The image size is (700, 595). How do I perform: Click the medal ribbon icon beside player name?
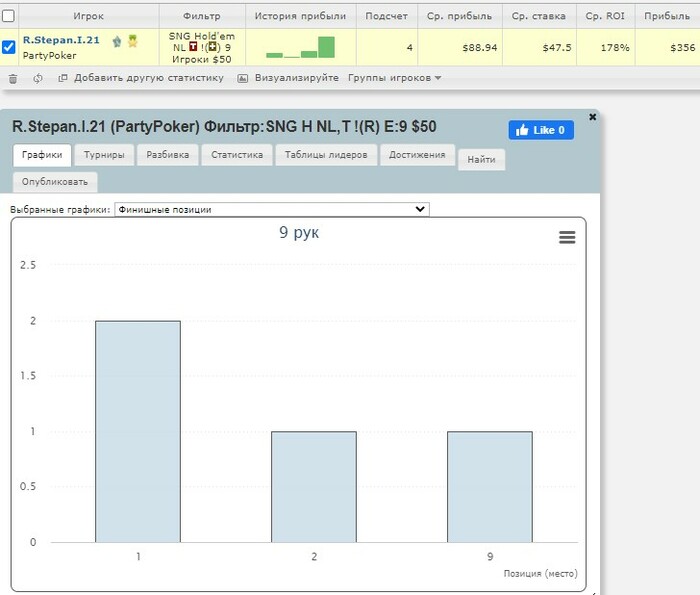click(x=133, y=41)
